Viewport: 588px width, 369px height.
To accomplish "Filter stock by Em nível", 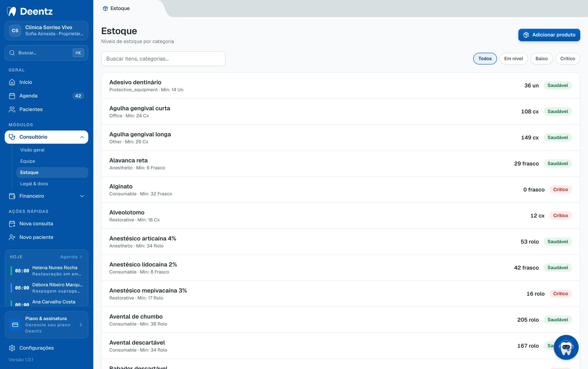I will (513, 58).
